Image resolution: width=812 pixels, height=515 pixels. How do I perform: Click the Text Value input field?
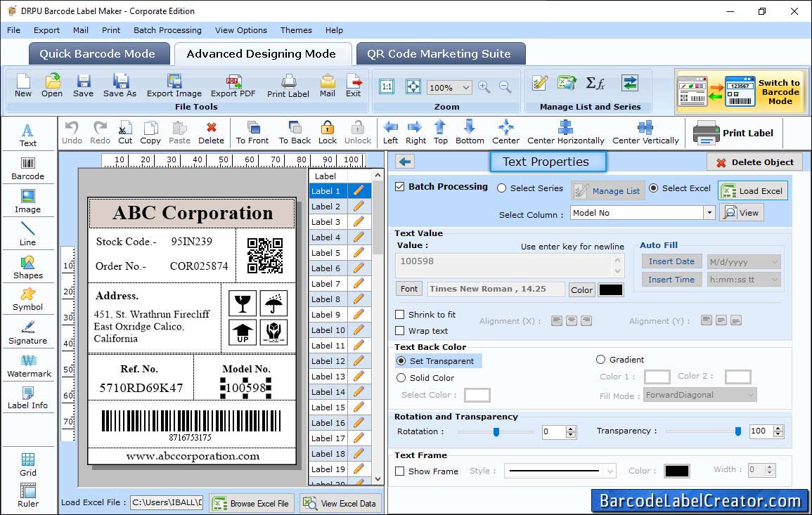[x=510, y=266]
